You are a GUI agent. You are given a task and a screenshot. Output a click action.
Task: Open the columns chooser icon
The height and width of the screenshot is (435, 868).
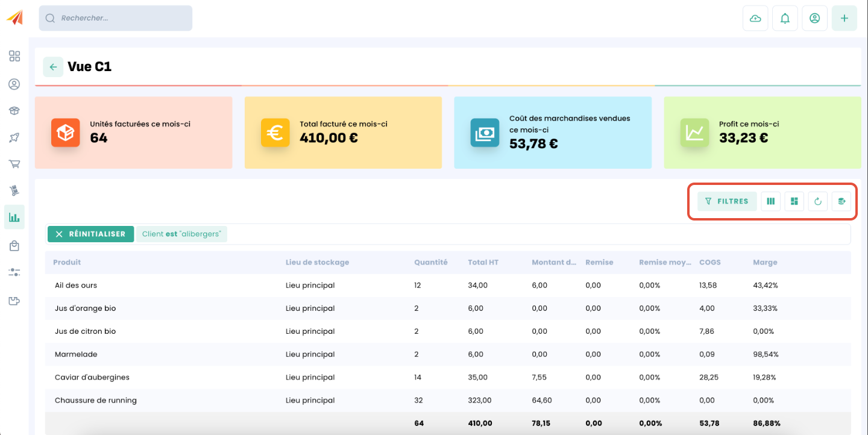pyautogui.click(x=770, y=201)
